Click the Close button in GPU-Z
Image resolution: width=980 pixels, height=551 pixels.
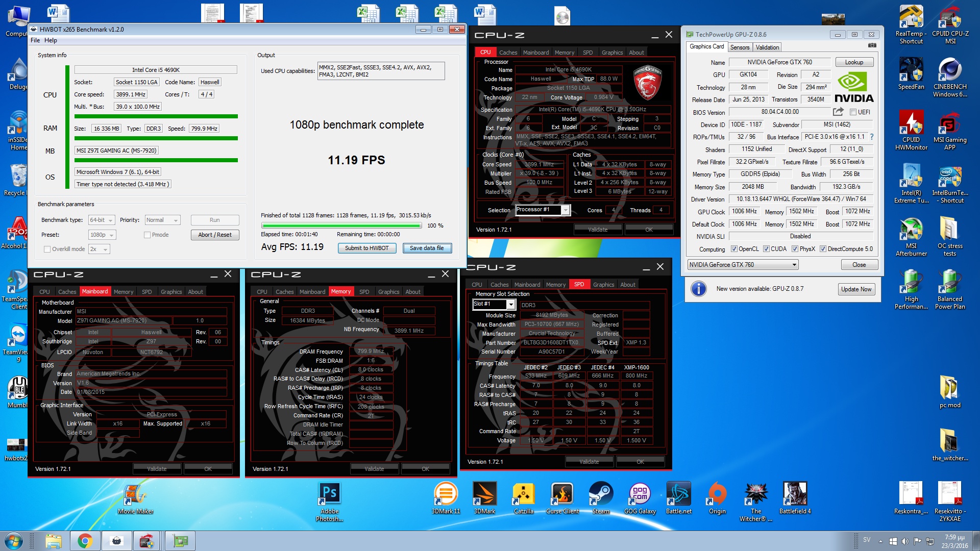pyautogui.click(x=859, y=265)
